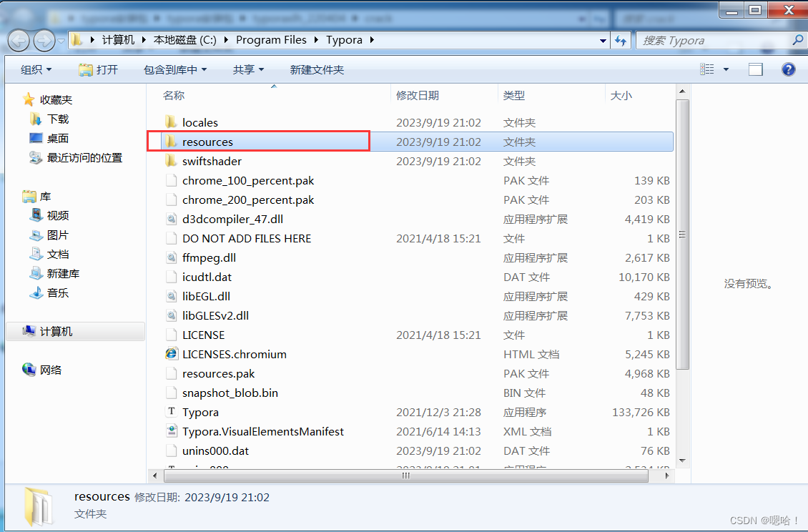Select the snapshot_blob.bin file

tap(230, 393)
